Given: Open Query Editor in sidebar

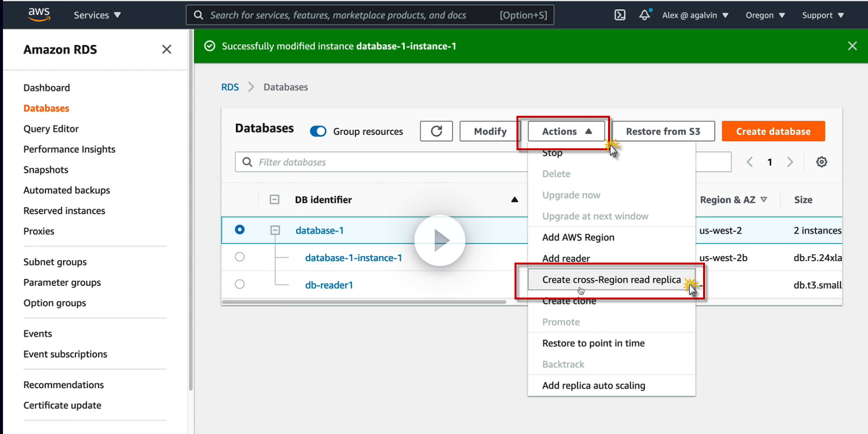Looking at the screenshot, I should click(x=51, y=129).
